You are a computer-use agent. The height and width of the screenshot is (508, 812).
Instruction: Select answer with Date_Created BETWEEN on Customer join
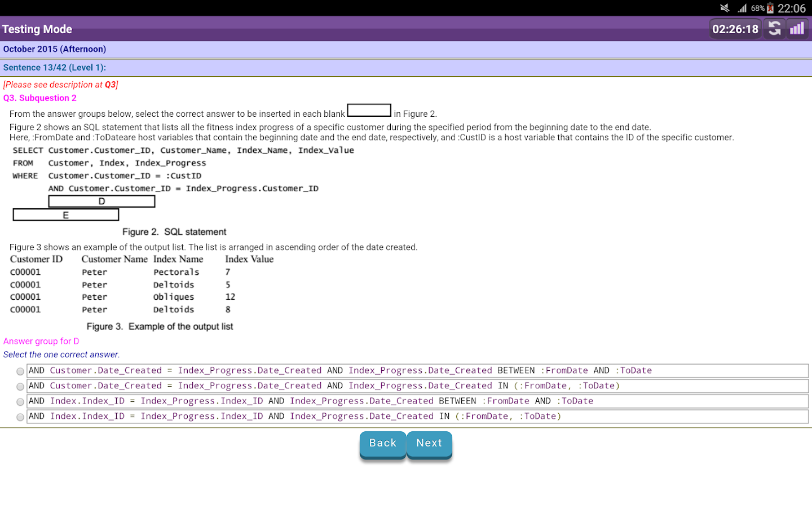(418, 371)
